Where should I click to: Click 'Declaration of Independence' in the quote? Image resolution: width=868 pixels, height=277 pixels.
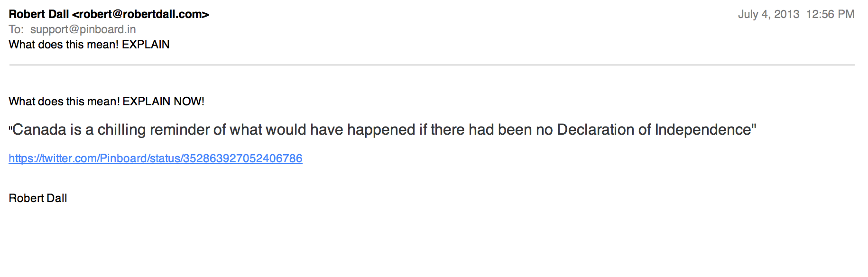click(x=655, y=129)
